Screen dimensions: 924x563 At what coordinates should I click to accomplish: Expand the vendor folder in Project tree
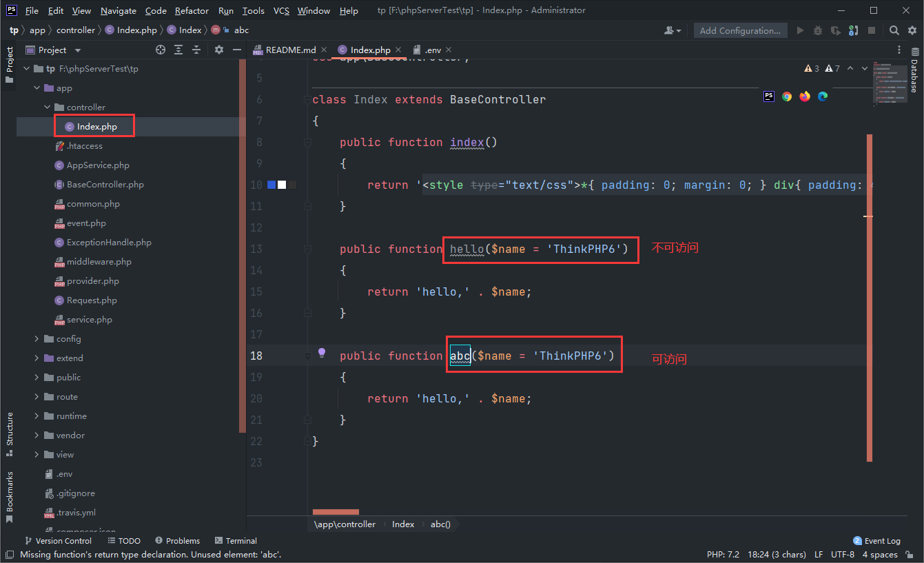[x=37, y=435]
